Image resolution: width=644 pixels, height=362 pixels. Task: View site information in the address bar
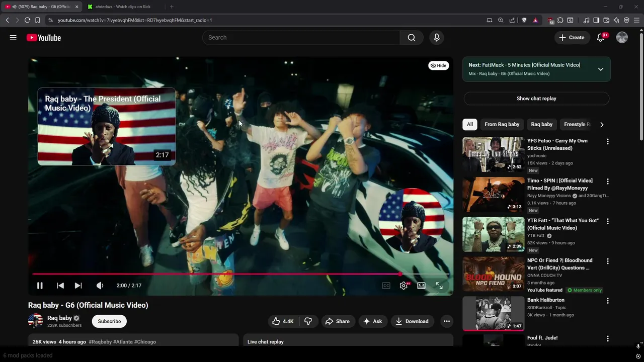pyautogui.click(x=50, y=20)
